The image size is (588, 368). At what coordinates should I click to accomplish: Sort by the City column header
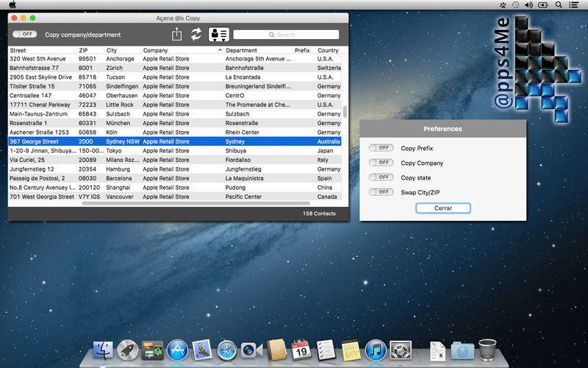pos(112,50)
